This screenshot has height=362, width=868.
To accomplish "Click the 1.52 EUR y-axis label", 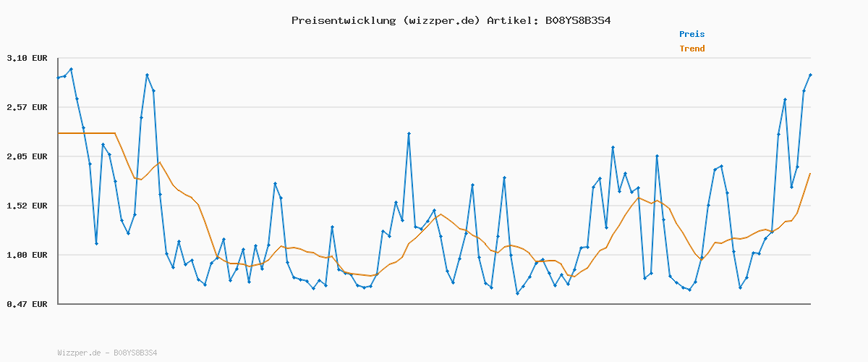I will click(27, 206).
